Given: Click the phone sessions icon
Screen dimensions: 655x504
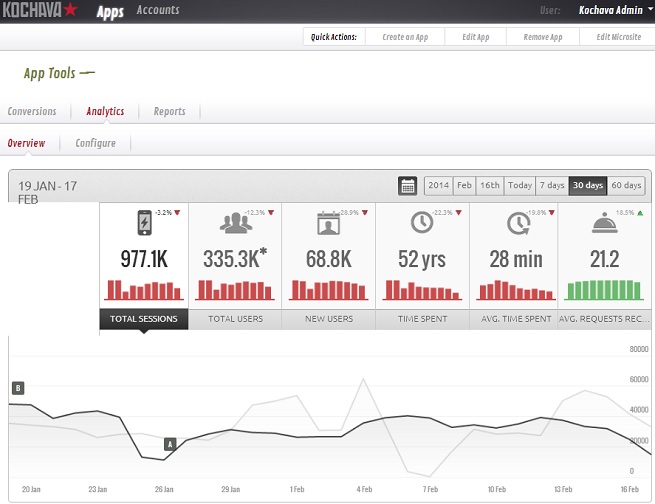Looking at the screenshot, I should pos(145,223).
